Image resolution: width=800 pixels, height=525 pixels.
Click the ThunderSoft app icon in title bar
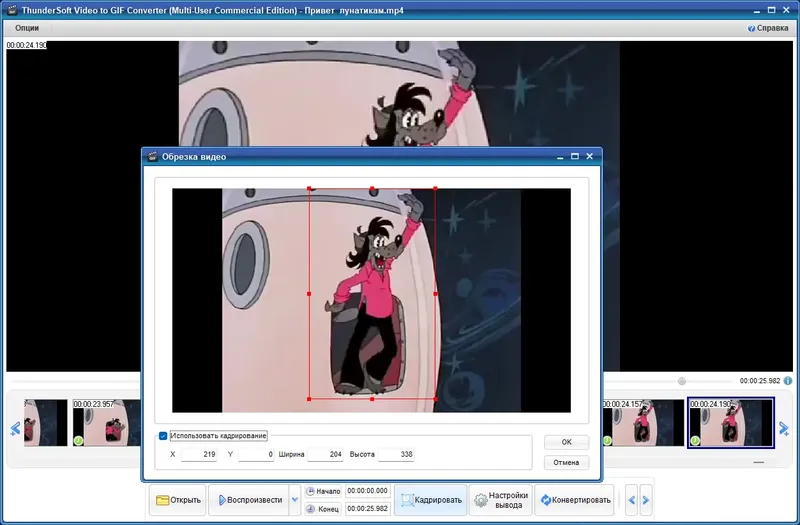tap(12, 10)
